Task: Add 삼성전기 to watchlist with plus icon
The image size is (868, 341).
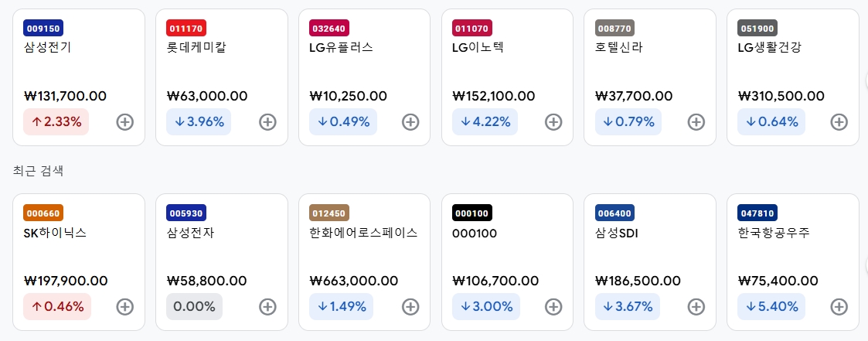Action: click(125, 122)
